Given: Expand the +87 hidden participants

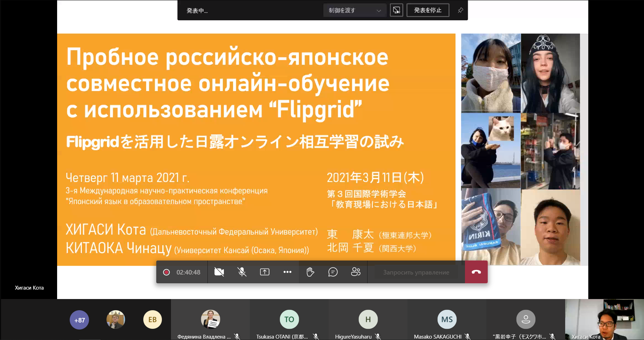Looking at the screenshot, I should click(x=79, y=319).
